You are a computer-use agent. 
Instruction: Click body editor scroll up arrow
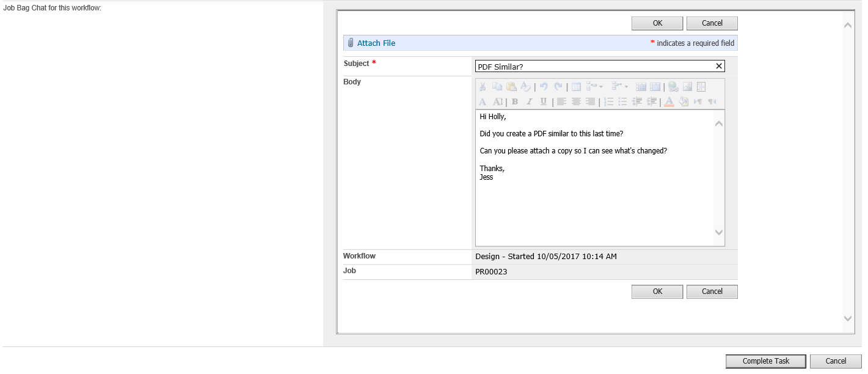pos(719,124)
